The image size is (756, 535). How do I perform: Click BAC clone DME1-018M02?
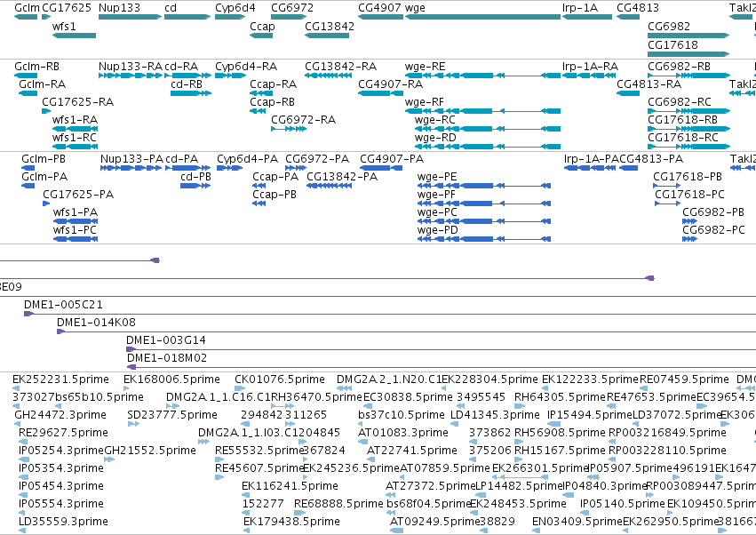point(442,367)
